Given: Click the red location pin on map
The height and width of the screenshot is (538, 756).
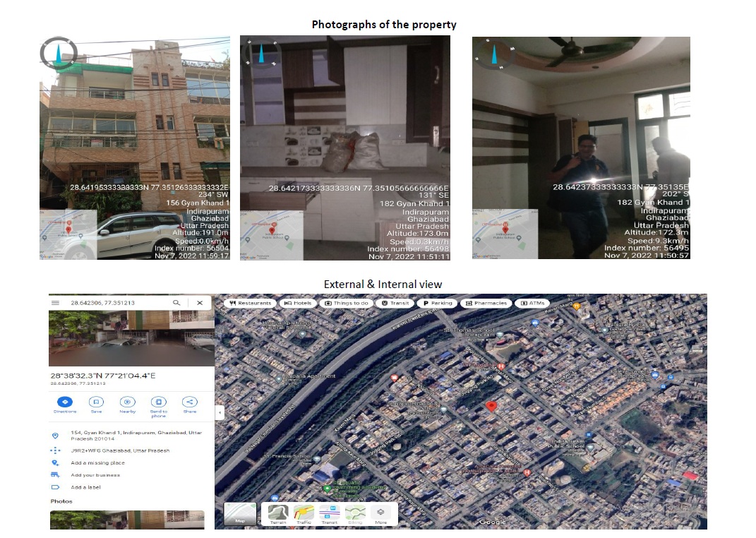Looking at the screenshot, I should point(492,406).
